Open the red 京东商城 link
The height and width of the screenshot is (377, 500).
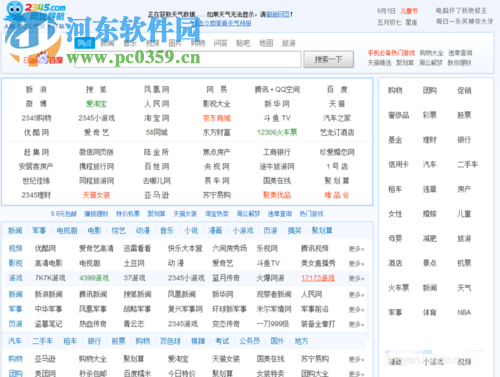point(217,118)
